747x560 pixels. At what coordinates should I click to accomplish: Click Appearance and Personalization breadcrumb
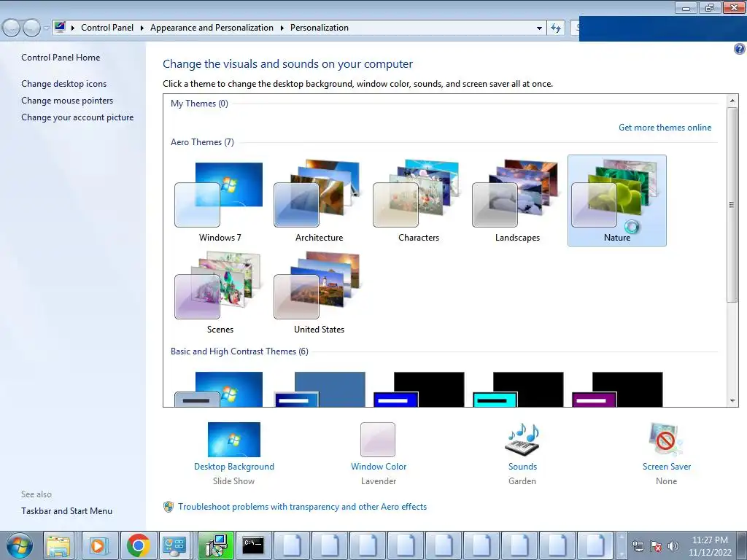pos(212,28)
